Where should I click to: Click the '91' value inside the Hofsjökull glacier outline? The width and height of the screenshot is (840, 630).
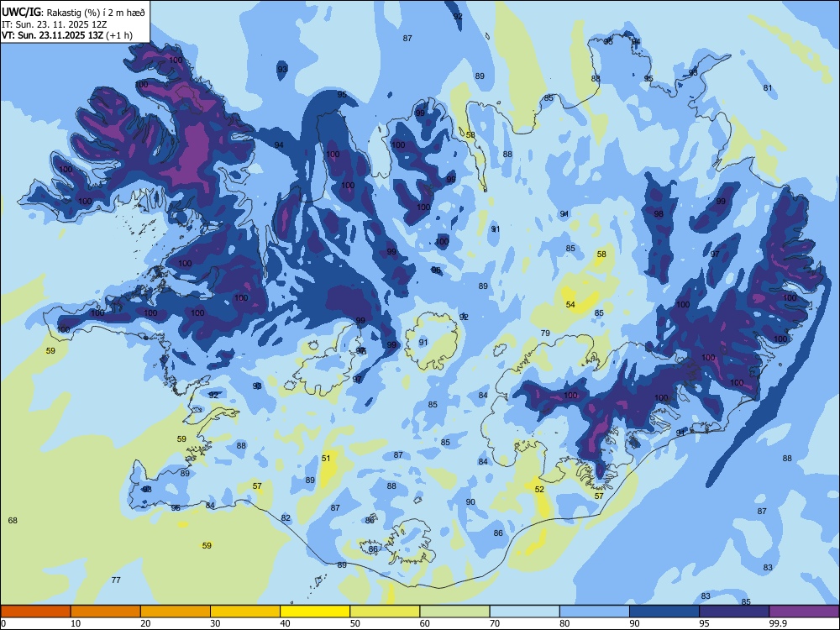(423, 342)
